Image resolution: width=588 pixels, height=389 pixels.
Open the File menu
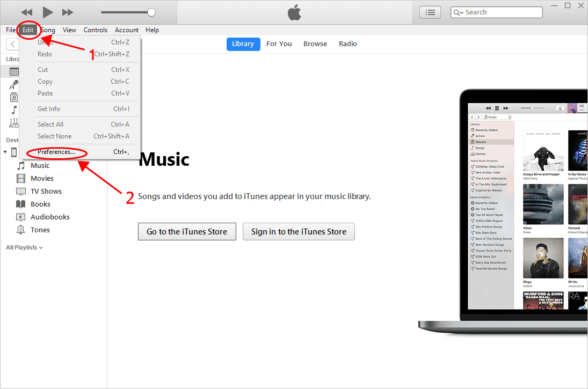click(11, 30)
